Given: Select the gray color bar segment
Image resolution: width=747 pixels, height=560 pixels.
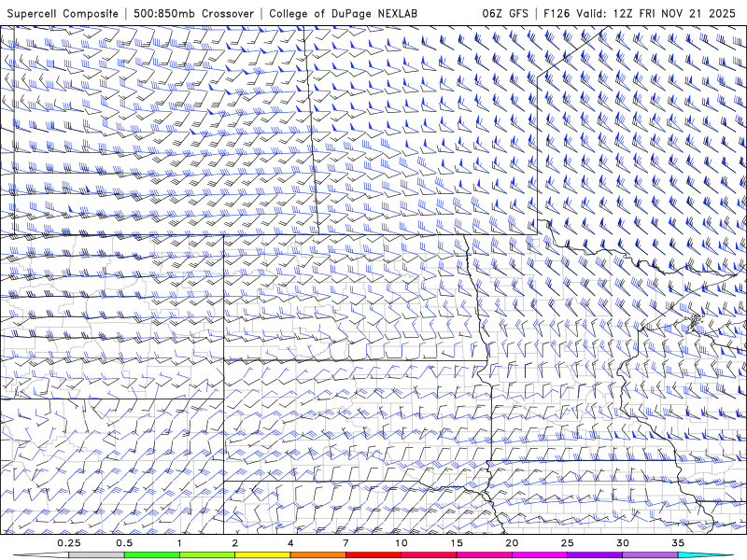Looking at the screenshot, I should tap(97, 555).
